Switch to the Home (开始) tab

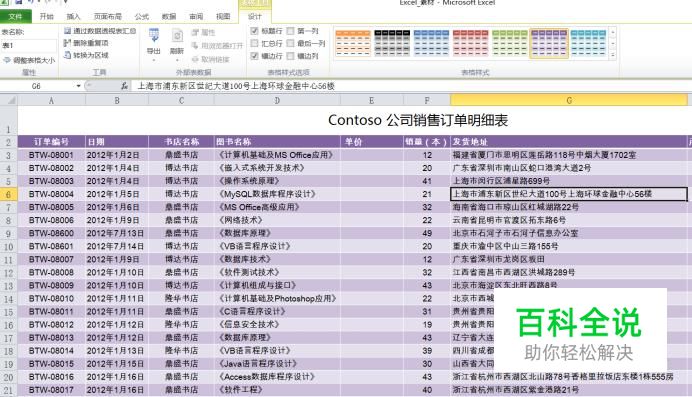coord(46,16)
